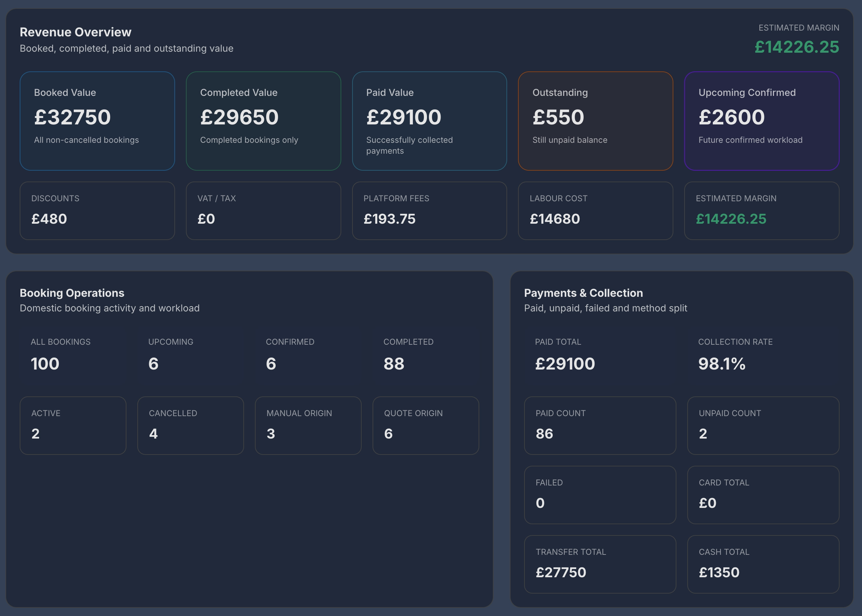The height and width of the screenshot is (616, 862).
Task: Click the Discounts tile showing £480
Action: pyautogui.click(x=97, y=210)
